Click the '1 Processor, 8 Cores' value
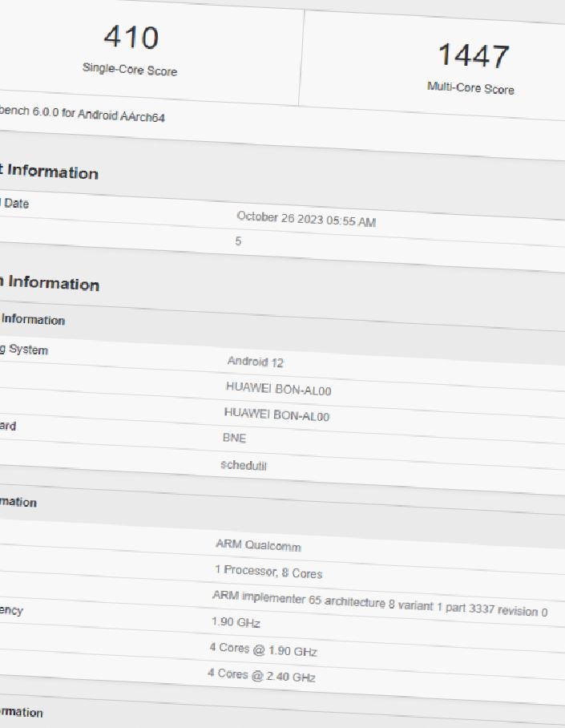565x728 pixels. [x=268, y=572]
